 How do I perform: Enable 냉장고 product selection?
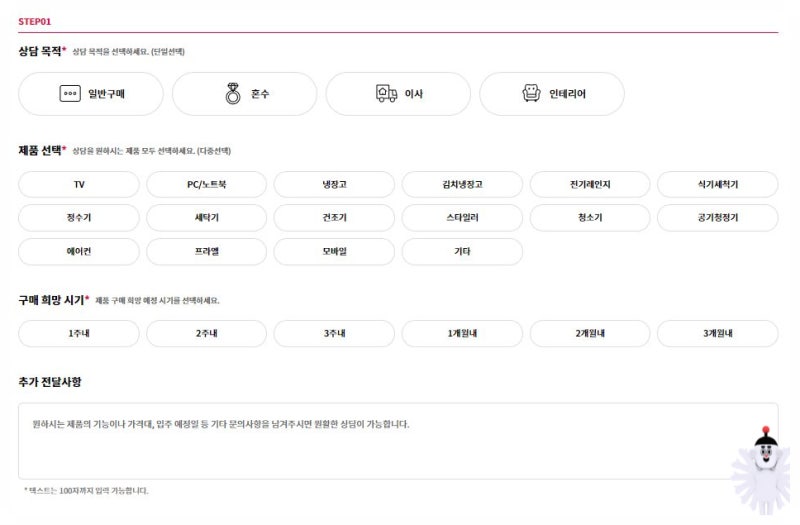tap(334, 185)
